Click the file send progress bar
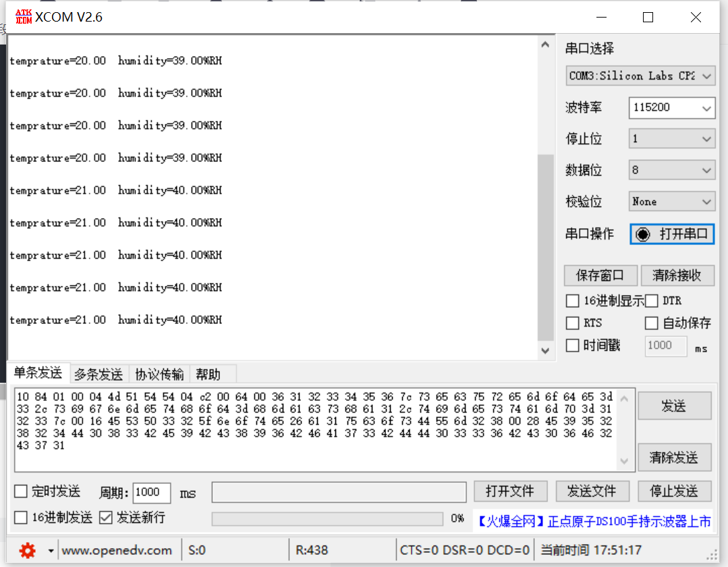Viewport: 728px width, 567px height. tap(327, 518)
